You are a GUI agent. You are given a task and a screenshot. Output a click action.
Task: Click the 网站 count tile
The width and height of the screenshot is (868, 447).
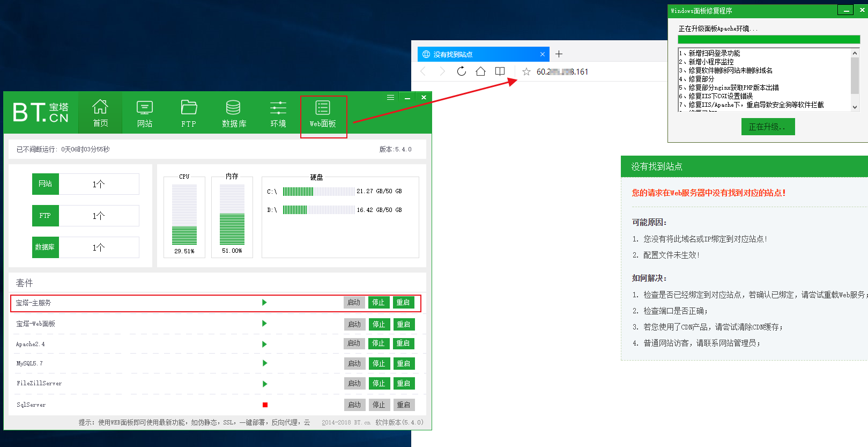coord(86,184)
